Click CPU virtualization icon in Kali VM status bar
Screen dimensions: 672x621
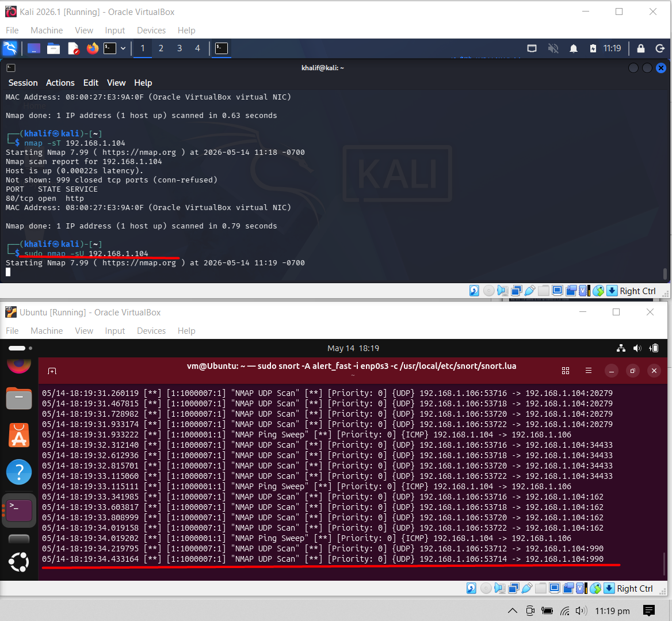[x=585, y=291]
